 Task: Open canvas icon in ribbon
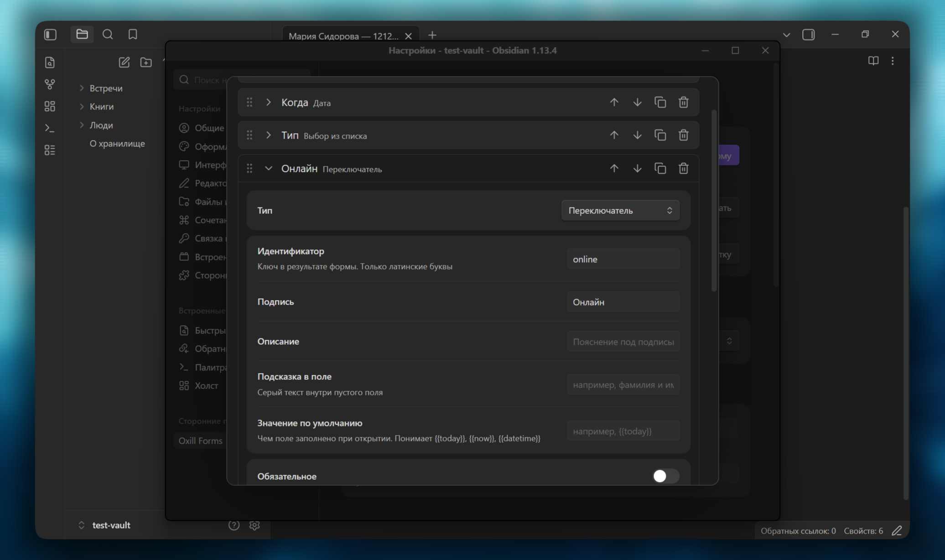click(x=50, y=106)
